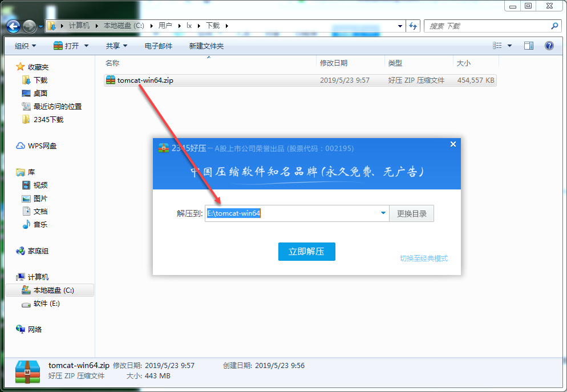567x392 pixels.
Task: Click the 收藏夹 star icon
Action: coord(21,67)
